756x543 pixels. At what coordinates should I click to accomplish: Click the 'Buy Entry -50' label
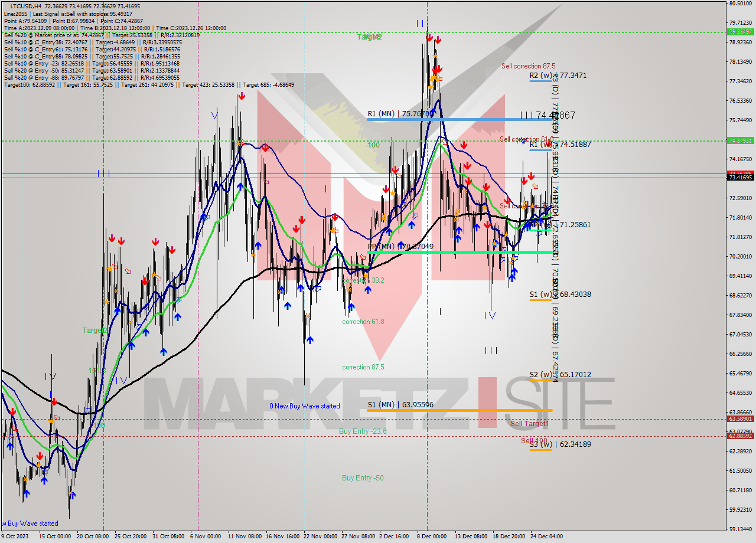363,478
